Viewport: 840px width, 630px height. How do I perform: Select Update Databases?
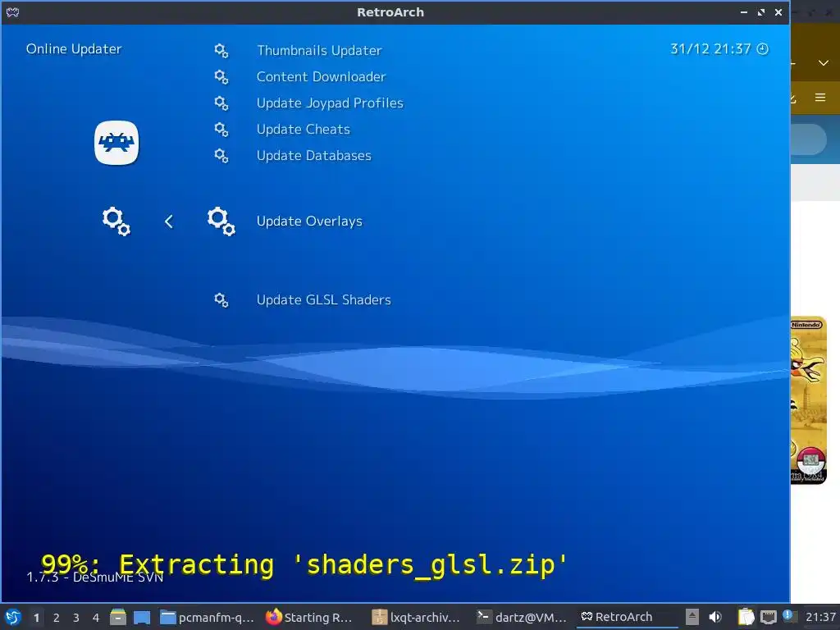pyautogui.click(x=314, y=155)
